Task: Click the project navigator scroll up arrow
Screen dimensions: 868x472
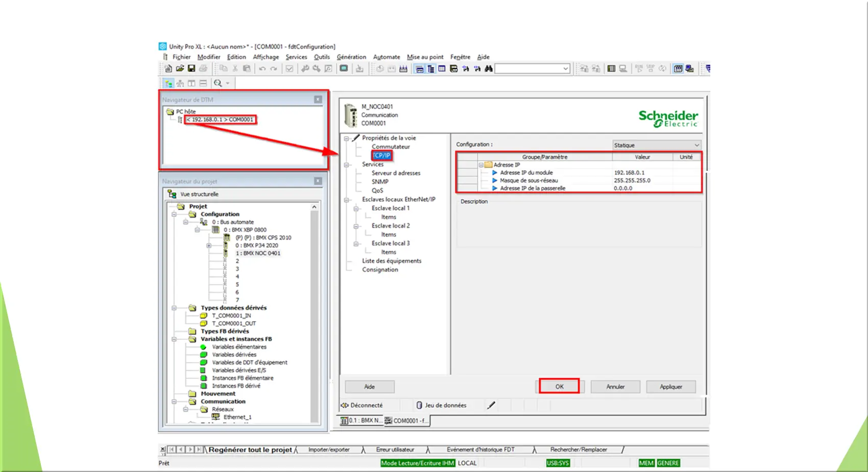Action: [x=315, y=207]
